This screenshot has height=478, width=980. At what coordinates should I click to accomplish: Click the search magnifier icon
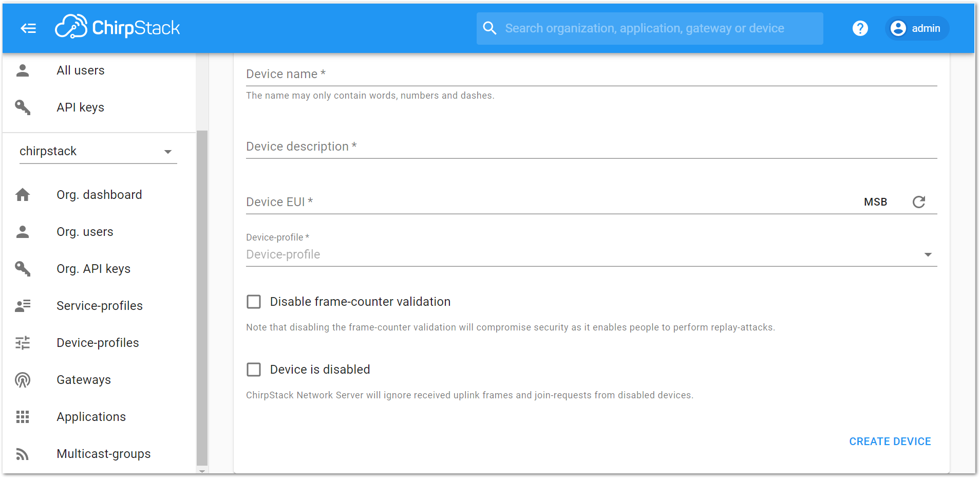tap(490, 28)
